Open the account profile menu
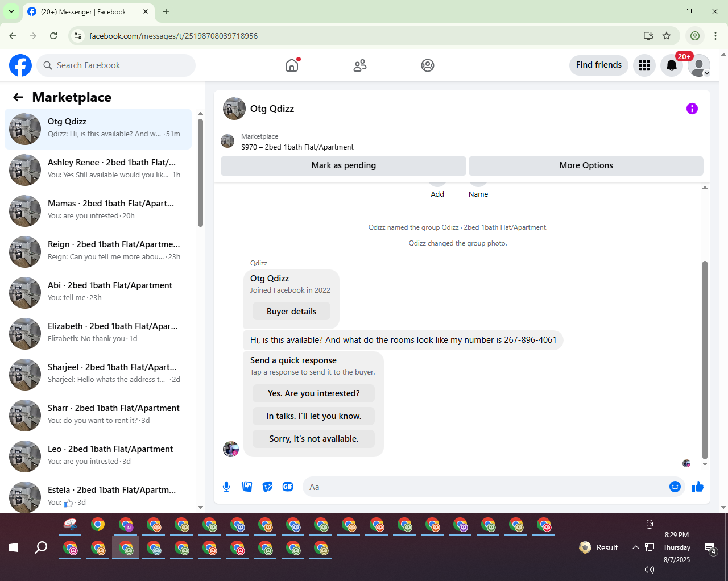 pyautogui.click(x=699, y=65)
